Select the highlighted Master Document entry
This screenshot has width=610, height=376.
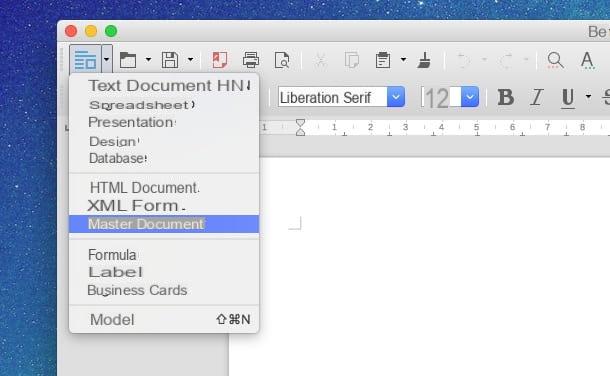(x=164, y=224)
